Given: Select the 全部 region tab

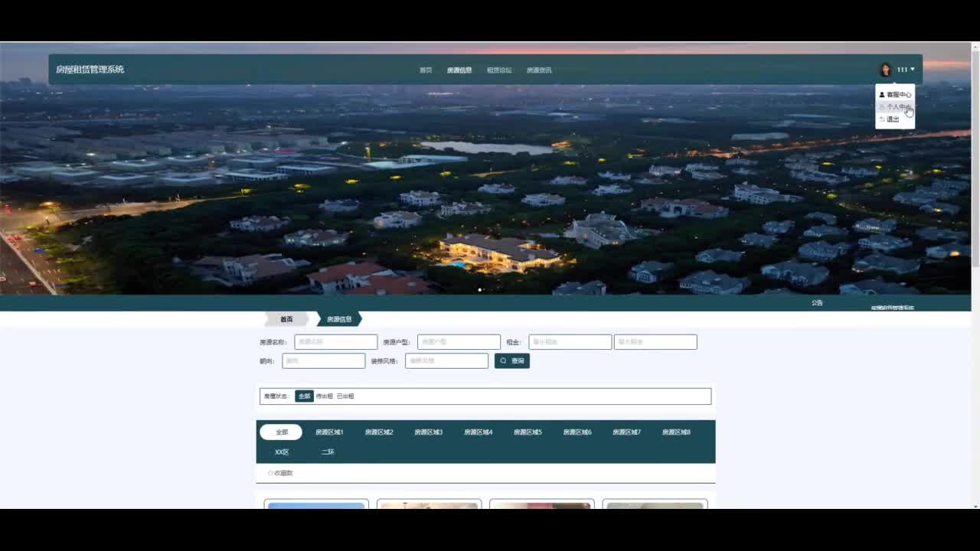Looking at the screenshot, I should click(281, 432).
